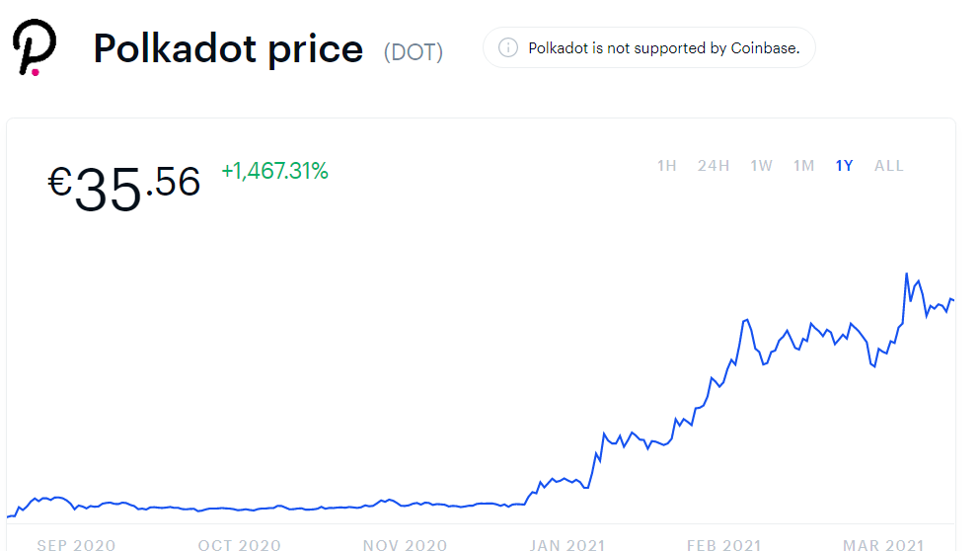Viewport: 980px width, 551px height.
Task: Click the NOV 2020 axis label
Action: 405,544
